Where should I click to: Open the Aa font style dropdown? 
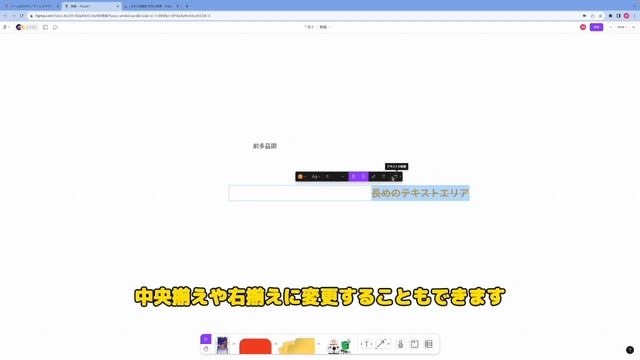(x=316, y=176)
